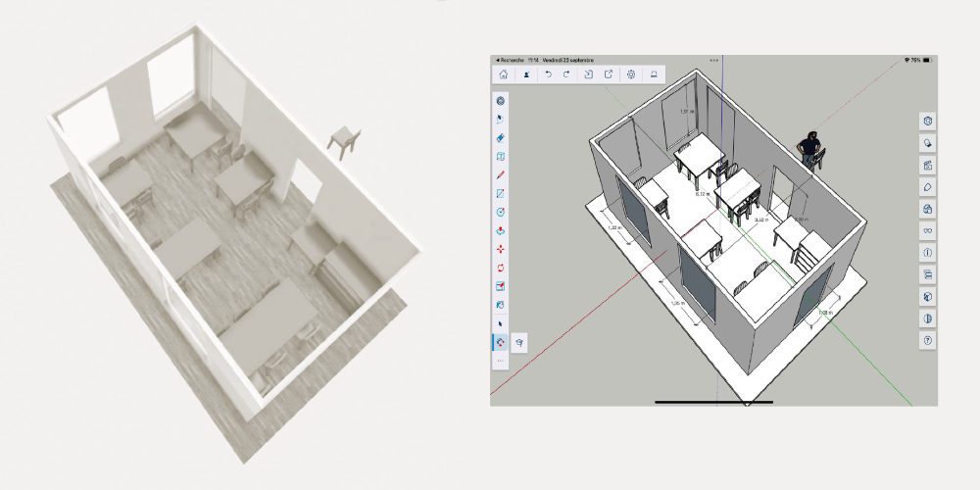
Task: Select the Push/Pull tool
Action: click(x=501, y=230)
